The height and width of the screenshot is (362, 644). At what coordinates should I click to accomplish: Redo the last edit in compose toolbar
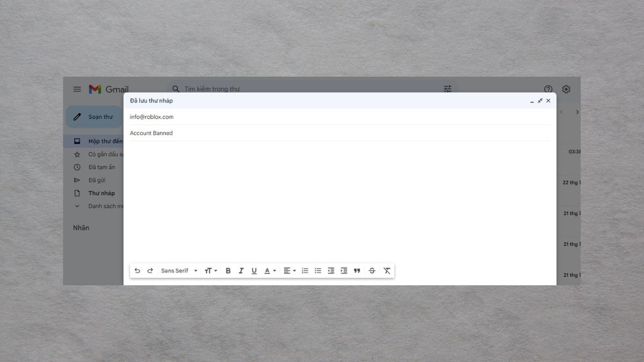(x=150, y=271)
